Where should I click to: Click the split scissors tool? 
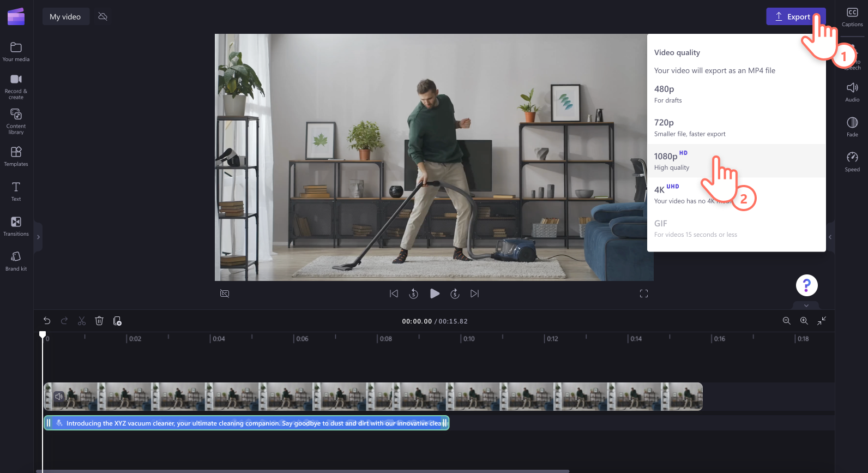point(82,321)
